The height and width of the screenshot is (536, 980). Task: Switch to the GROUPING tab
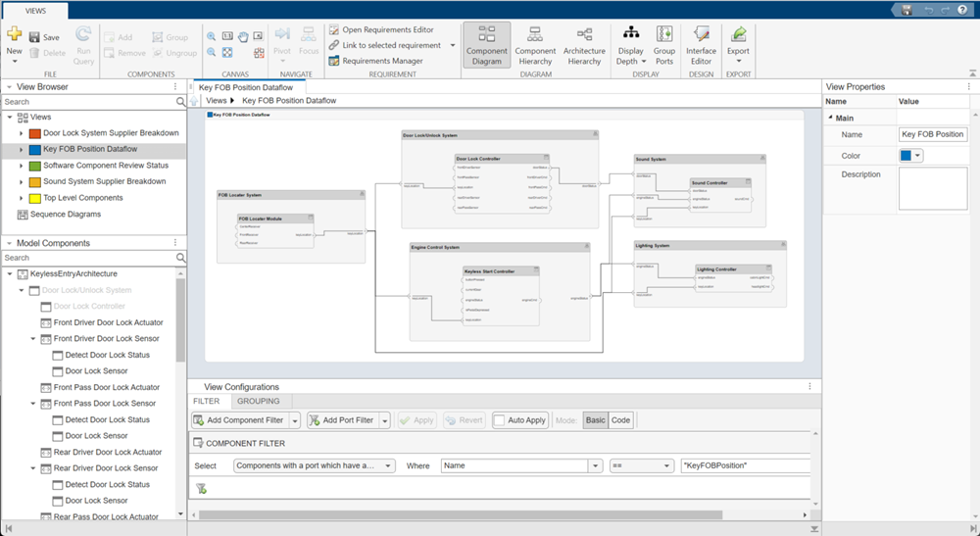point(259,401)
